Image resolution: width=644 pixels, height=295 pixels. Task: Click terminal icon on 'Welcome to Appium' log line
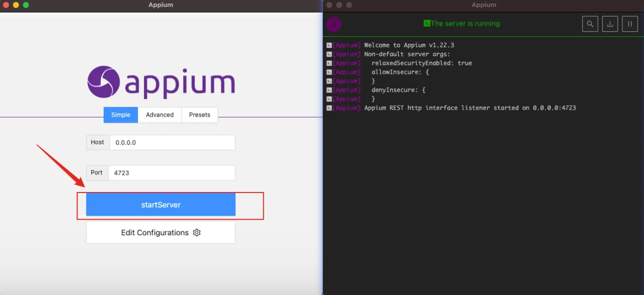[329, 45]
